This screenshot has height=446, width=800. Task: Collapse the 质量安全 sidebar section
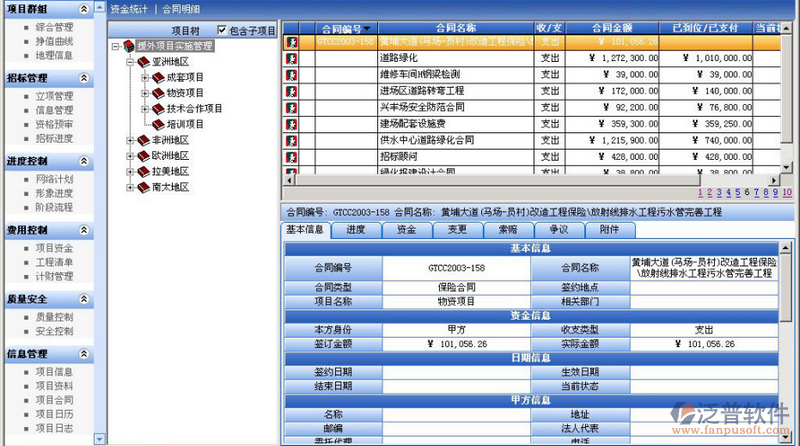[84, 299]
